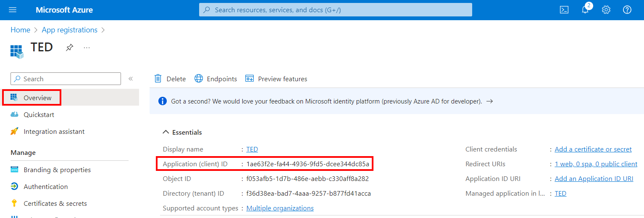644x218 pixels.
Task: Click the Object ID value
Action: pos(308,179)
